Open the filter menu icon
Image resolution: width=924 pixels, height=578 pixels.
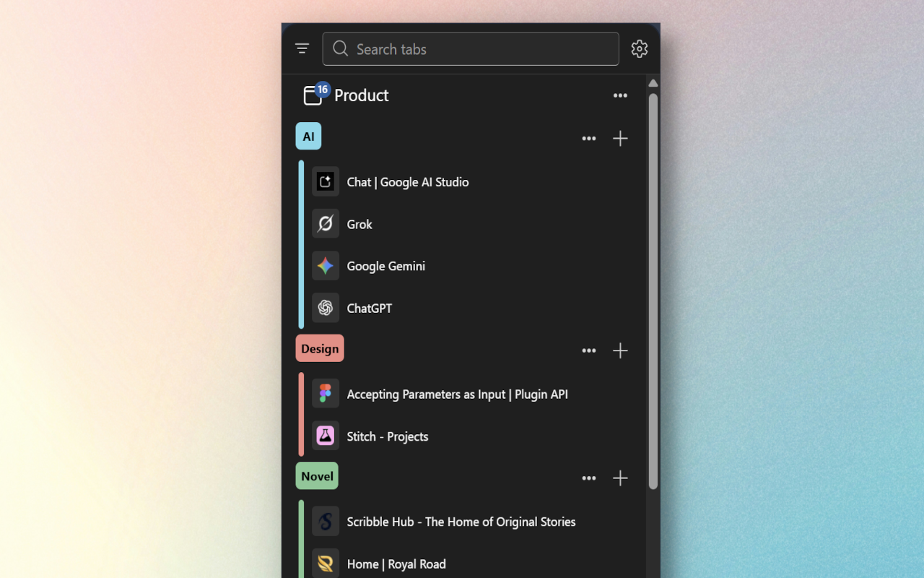click(302, 48)
